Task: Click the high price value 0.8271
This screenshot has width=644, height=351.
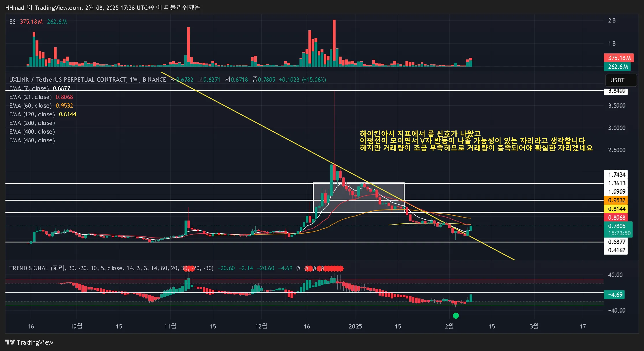Action: point(212,80)
